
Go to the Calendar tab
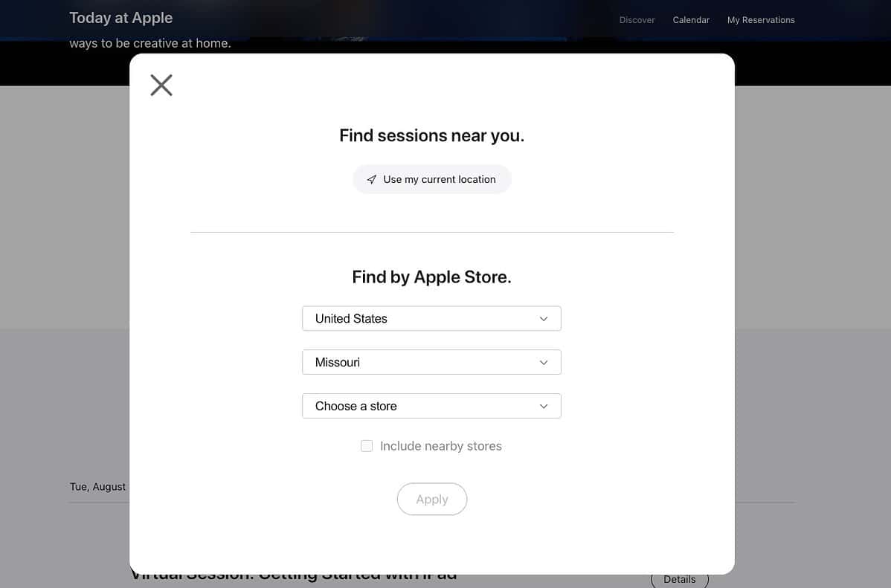[x=691, y=20]
